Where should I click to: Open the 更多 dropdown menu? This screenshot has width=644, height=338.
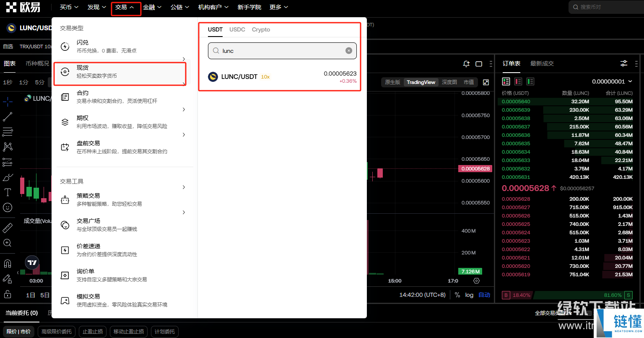[x=279, y=7]
